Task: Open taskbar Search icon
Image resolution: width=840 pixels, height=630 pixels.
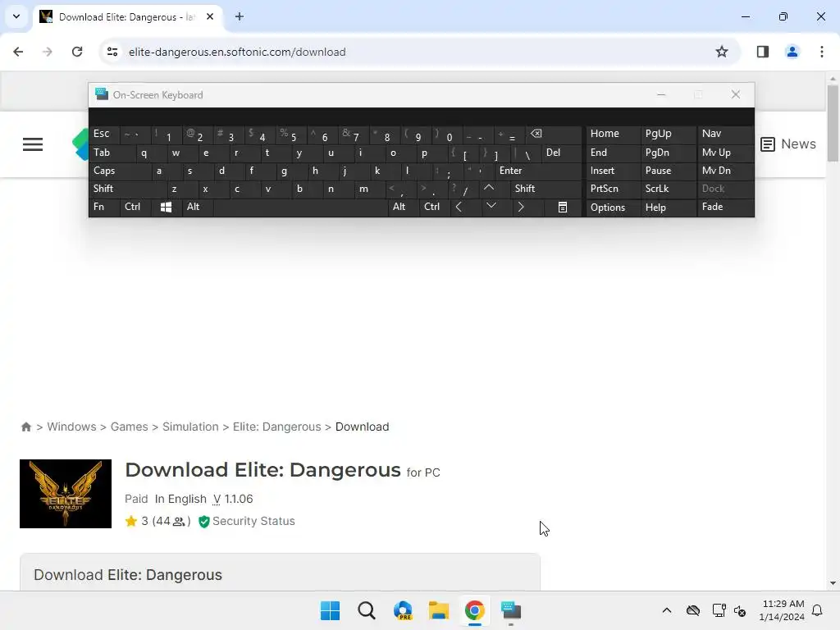Action: (x=367, y=610)
